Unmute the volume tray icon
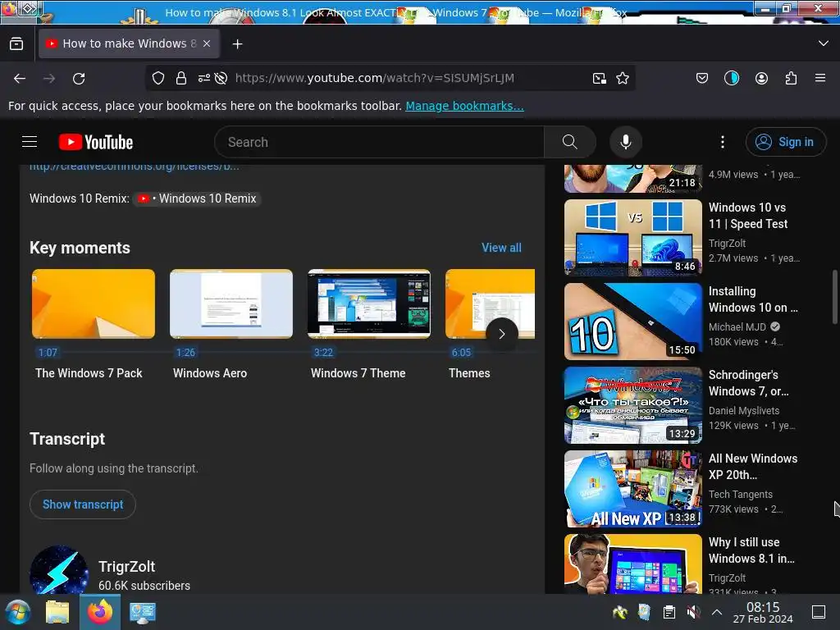This screenshot has height=630, width=840. click(692, 612)
